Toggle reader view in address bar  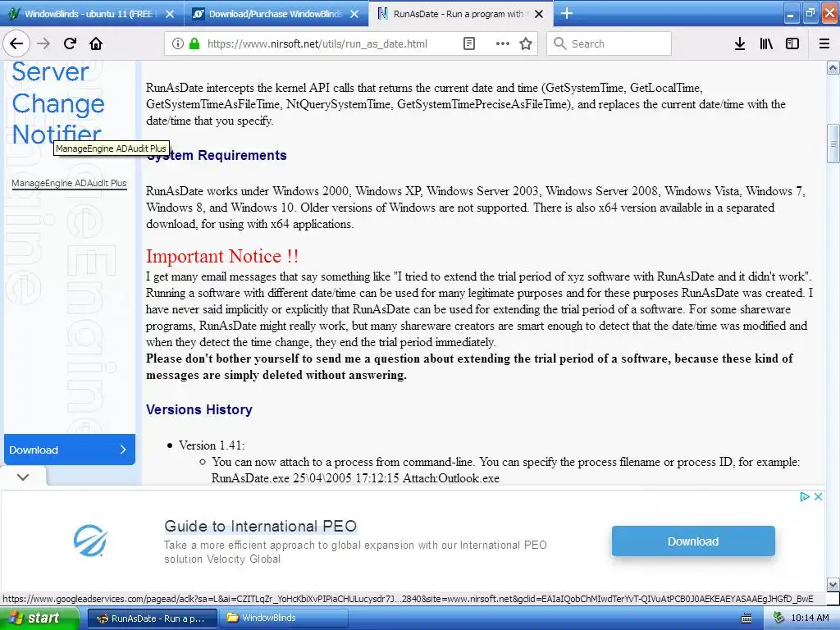[x=468, y=43]
